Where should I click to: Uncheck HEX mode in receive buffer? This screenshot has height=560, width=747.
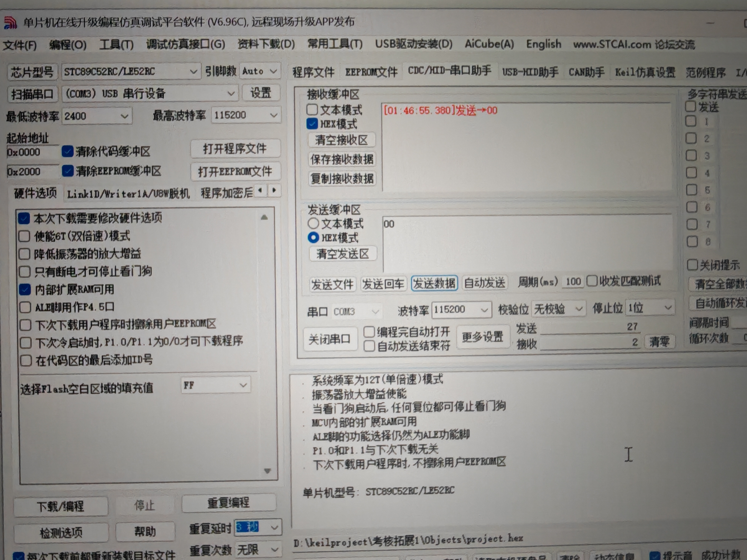coord(312,124)
